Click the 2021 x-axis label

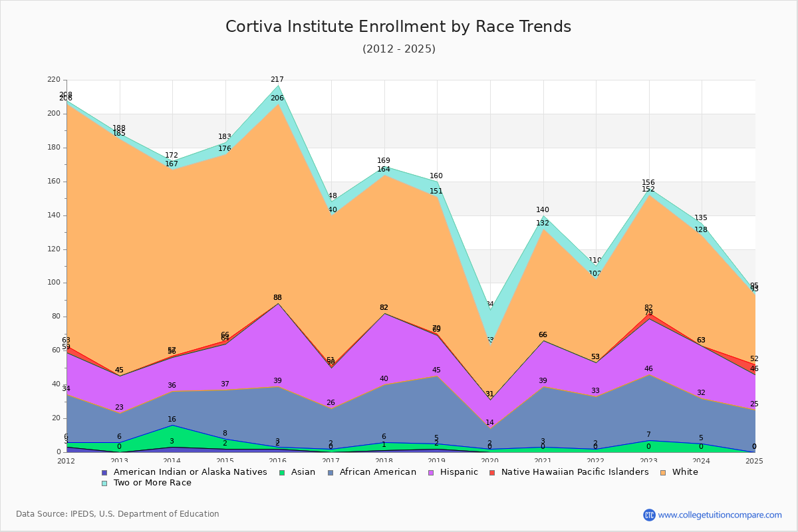543,461
